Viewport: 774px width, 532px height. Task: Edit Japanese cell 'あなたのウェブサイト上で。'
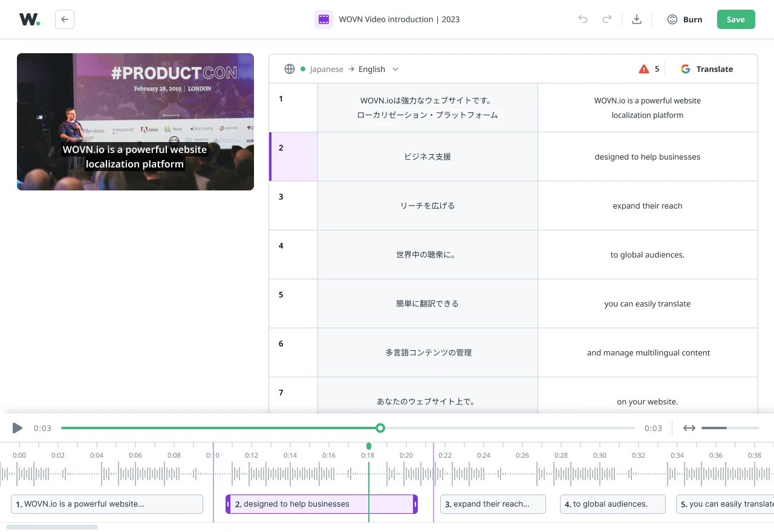point(428,395)
